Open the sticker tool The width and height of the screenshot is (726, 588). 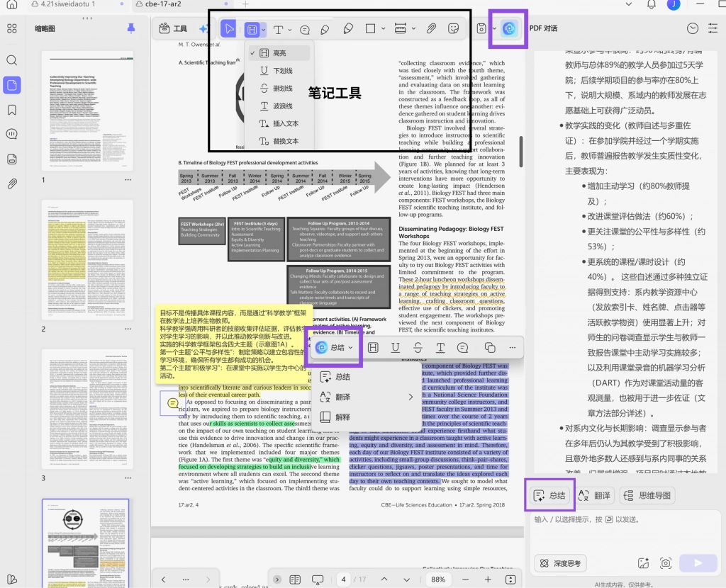point(453,28)
